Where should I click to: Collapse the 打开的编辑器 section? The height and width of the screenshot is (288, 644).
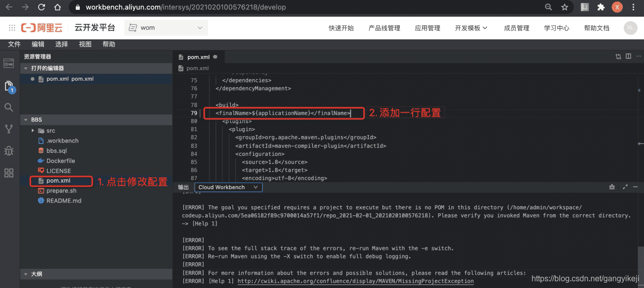[96, 68]
